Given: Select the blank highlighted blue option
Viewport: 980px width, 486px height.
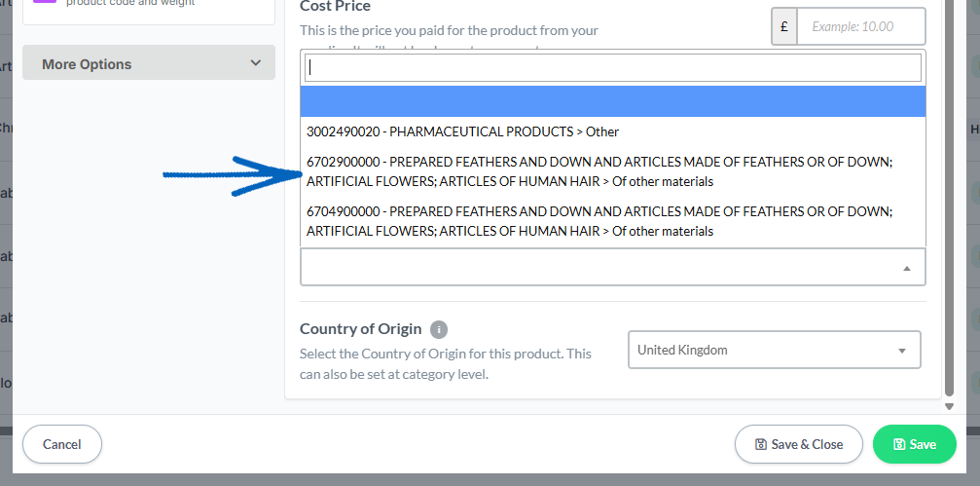Looking at the screenshot, I should click(x=612, y=101).
